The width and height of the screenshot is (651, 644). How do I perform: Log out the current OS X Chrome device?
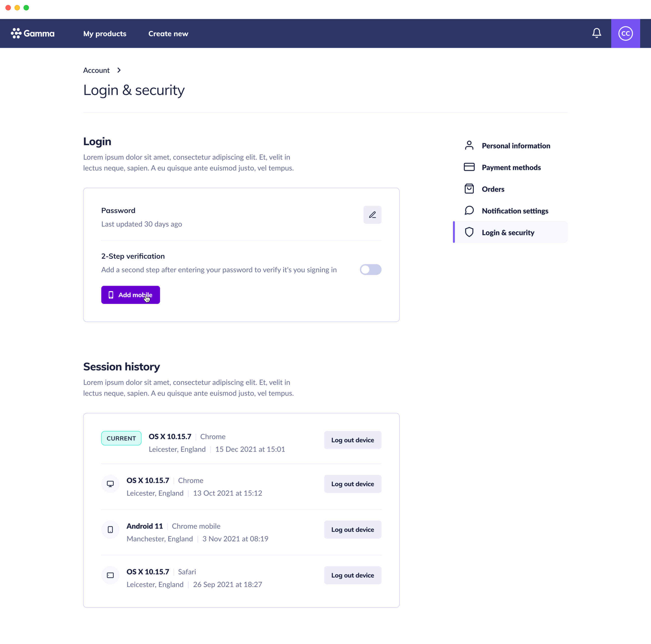[x=352, y=440]
